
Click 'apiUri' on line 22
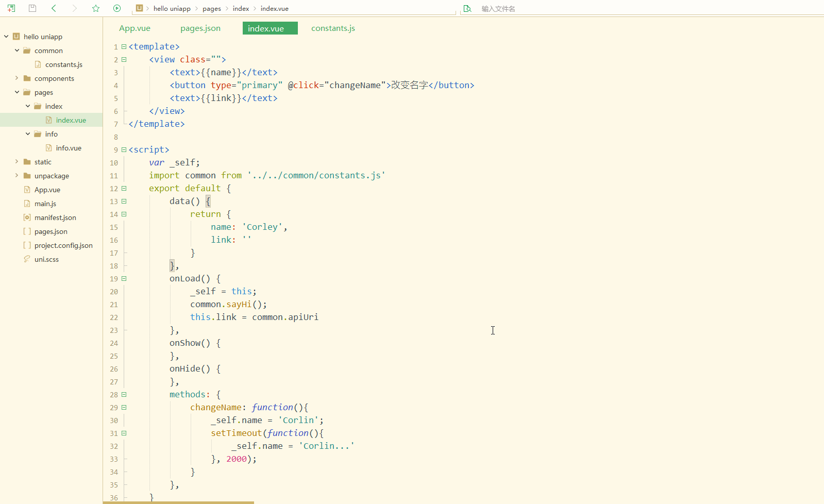tap(303, 317)
